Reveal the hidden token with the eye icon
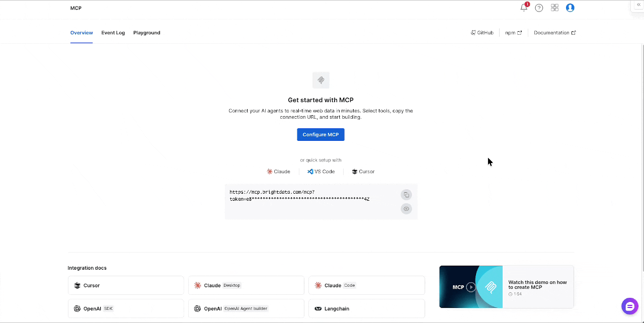 point(406,209)
